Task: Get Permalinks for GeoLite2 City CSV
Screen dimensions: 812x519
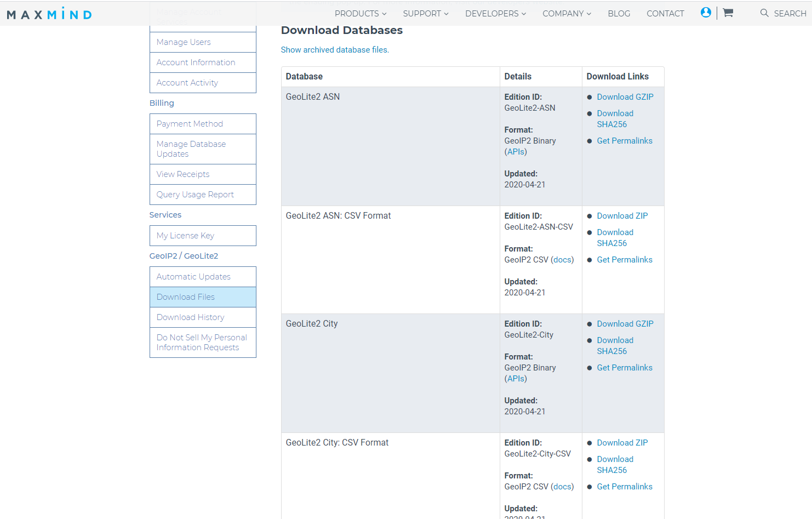Action: click(x=625, y=487)
